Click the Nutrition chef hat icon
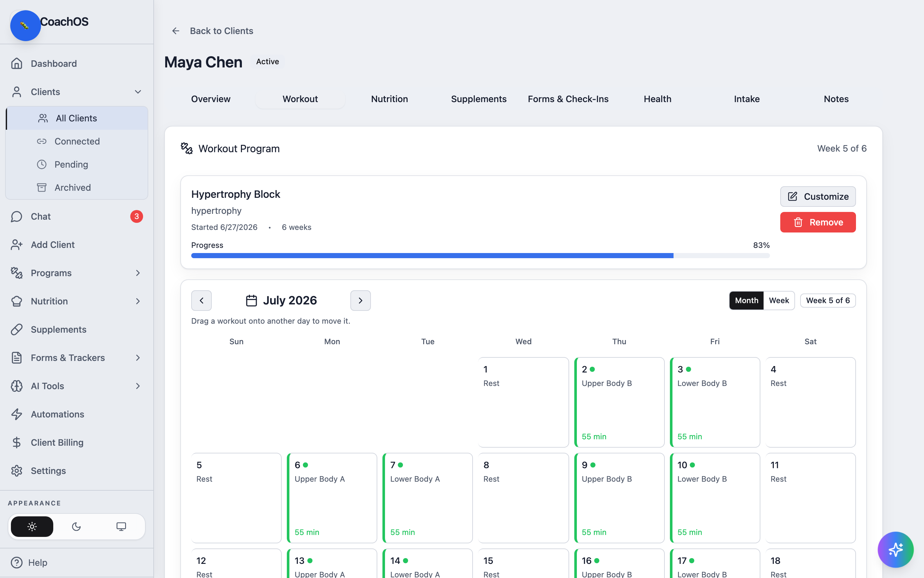This screenshot has width=924, height=578. 16,301
